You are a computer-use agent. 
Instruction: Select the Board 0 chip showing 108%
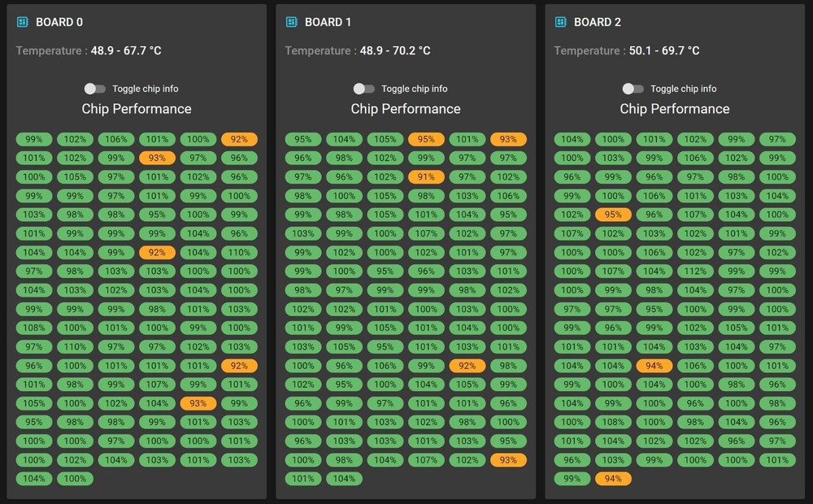(33, 328)
